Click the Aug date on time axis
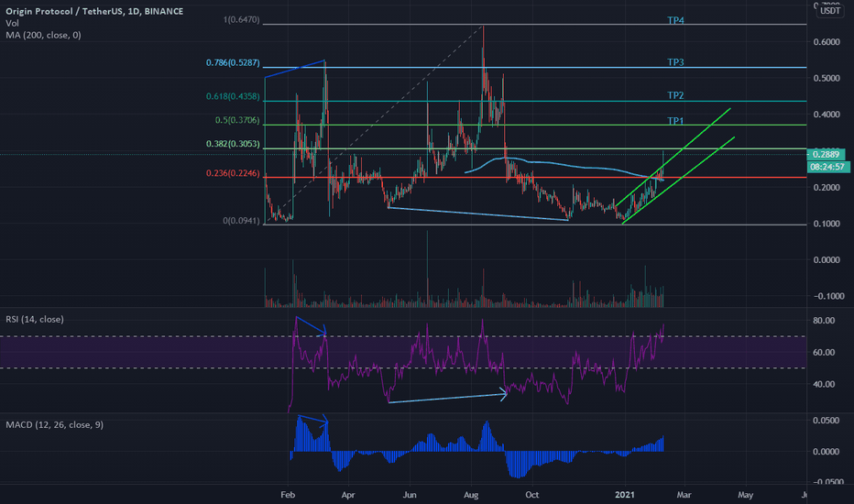The width and height of the screenshot is (854, 504). [x=471, y=495]
